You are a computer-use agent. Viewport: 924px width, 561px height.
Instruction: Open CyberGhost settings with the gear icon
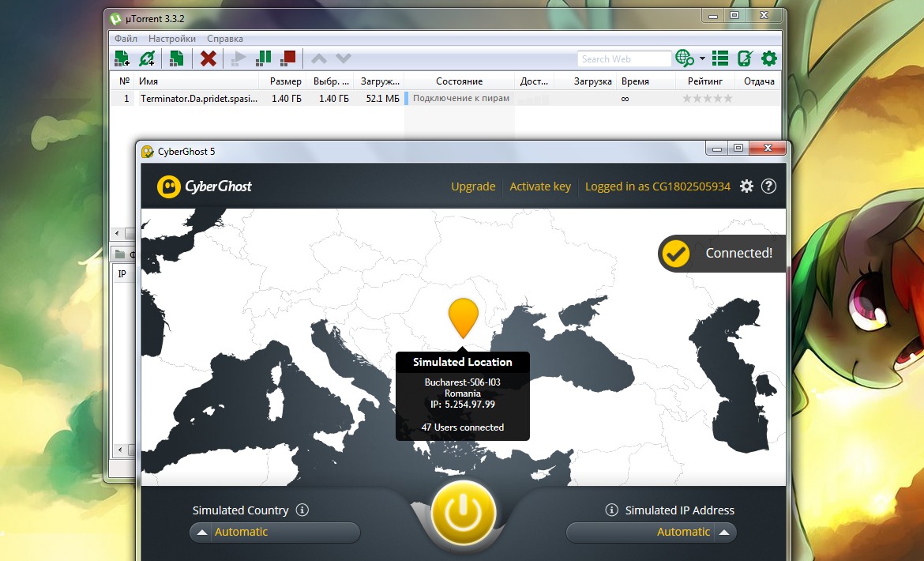point(746,186)
